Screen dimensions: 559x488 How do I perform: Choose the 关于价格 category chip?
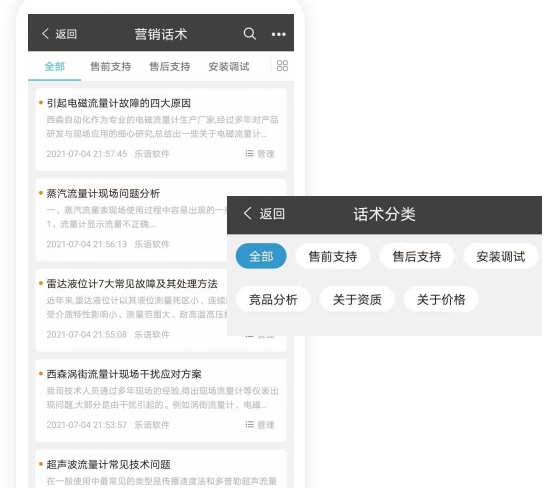[441, 299]
